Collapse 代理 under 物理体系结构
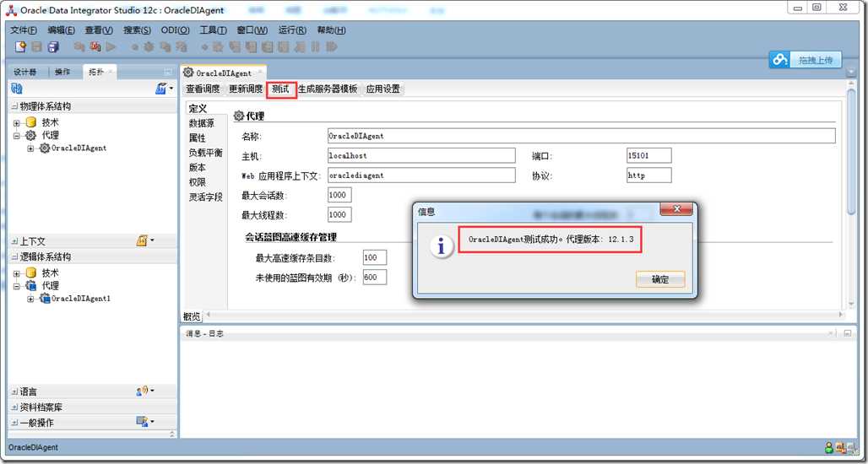The width and height of the screenshot is (868, 464). 17,136
